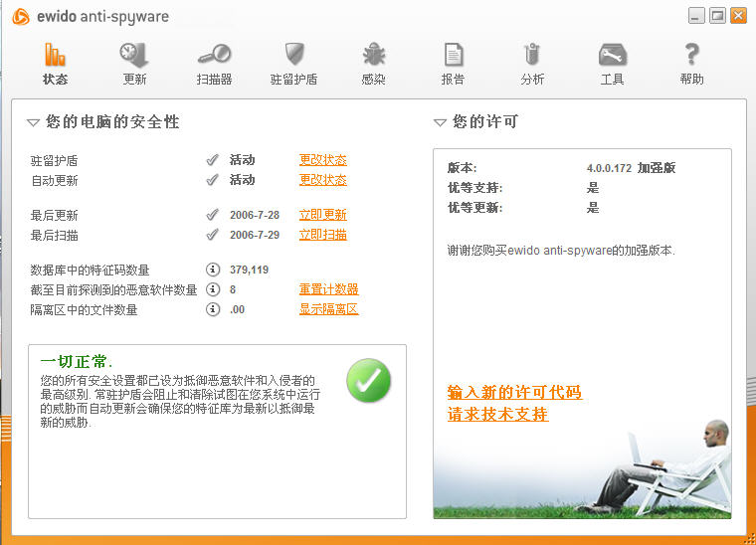Click the 立即扫描 link
The width and height of the screenshot is (756, 545).
click(323, 235)
